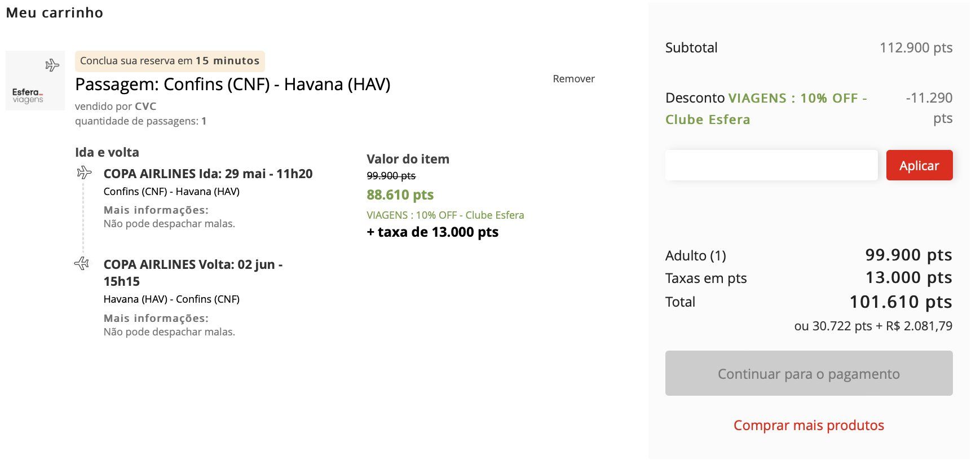Image resolution: width=980 pixels, height=469 pixels.
Task: Click the VIAGENS 10% OFF promo text under item price
Action: [x=445, y=215]
